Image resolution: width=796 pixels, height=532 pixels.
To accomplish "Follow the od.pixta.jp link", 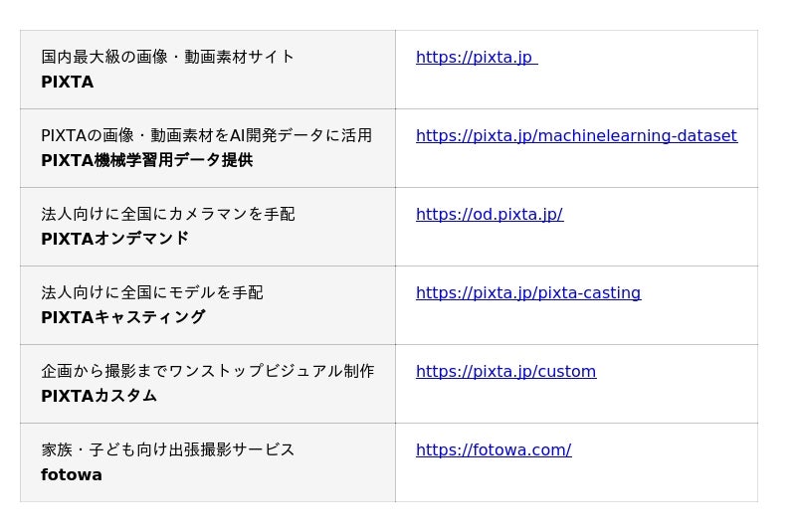I will point(489,214).
